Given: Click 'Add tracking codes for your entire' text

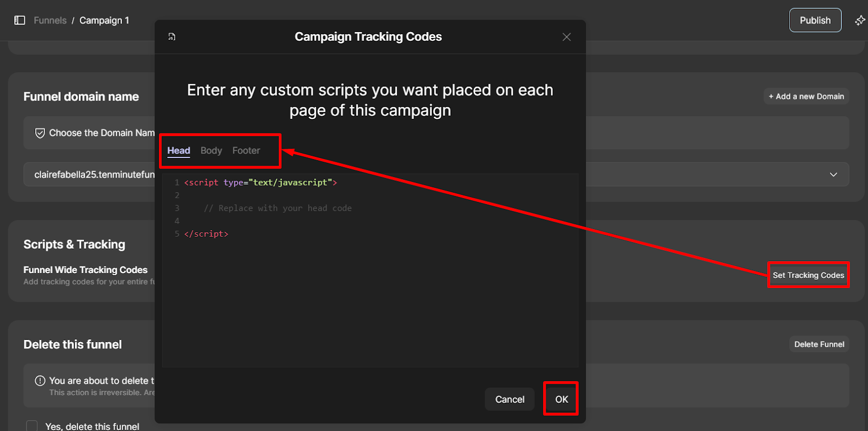Looking at the screenshot, I should tap(89, 282).
